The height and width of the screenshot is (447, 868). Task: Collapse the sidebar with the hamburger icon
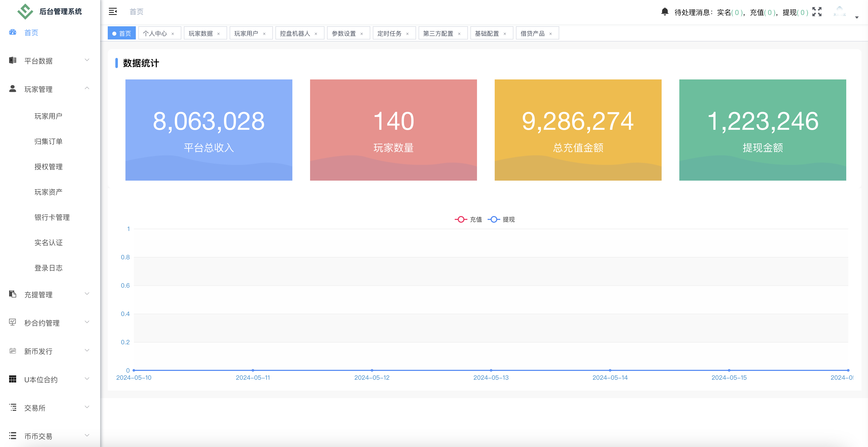point(113,11)
